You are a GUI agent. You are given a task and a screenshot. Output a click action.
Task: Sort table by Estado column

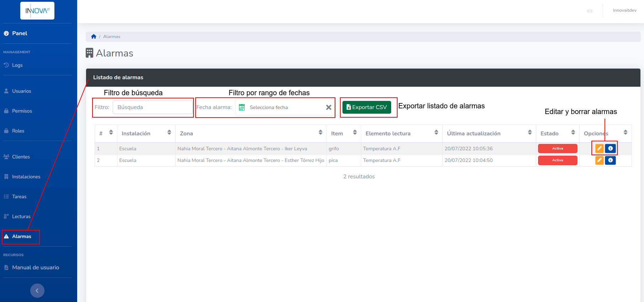tap(573, 133)
